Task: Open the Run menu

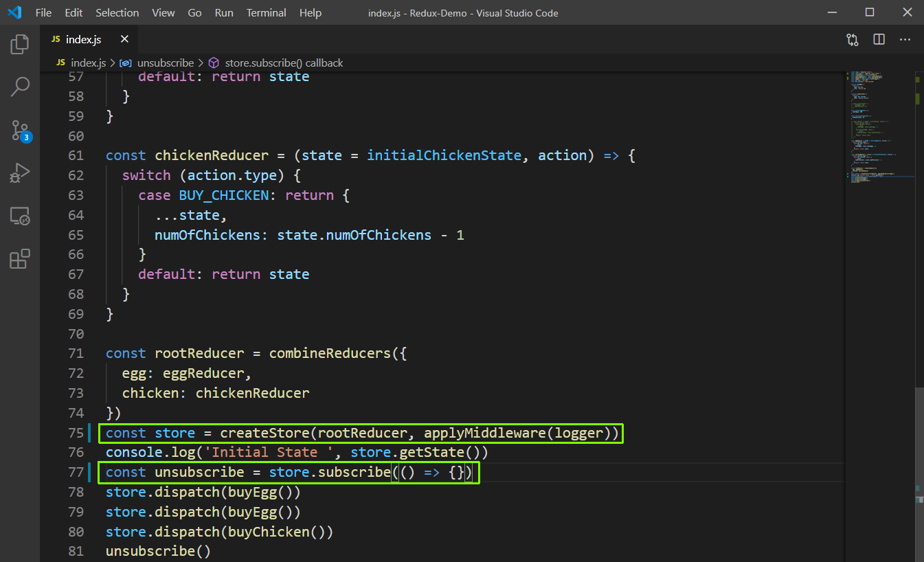Action: click(223, 13)
